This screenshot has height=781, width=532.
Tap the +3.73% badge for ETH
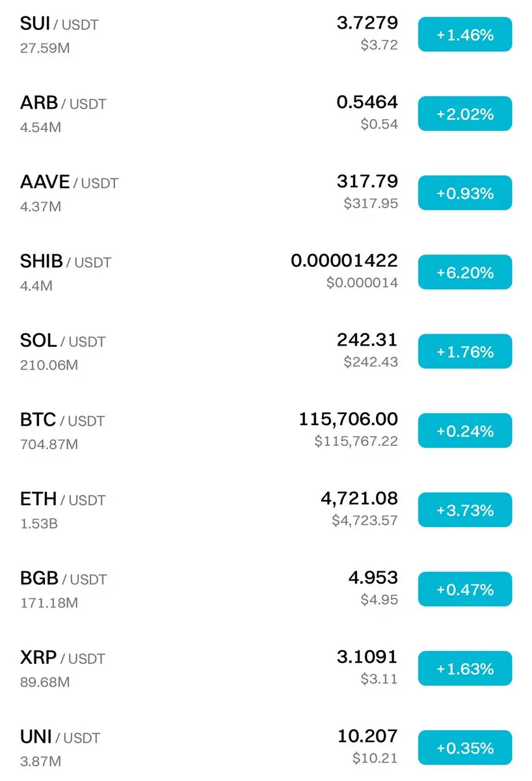pos(465,510)
